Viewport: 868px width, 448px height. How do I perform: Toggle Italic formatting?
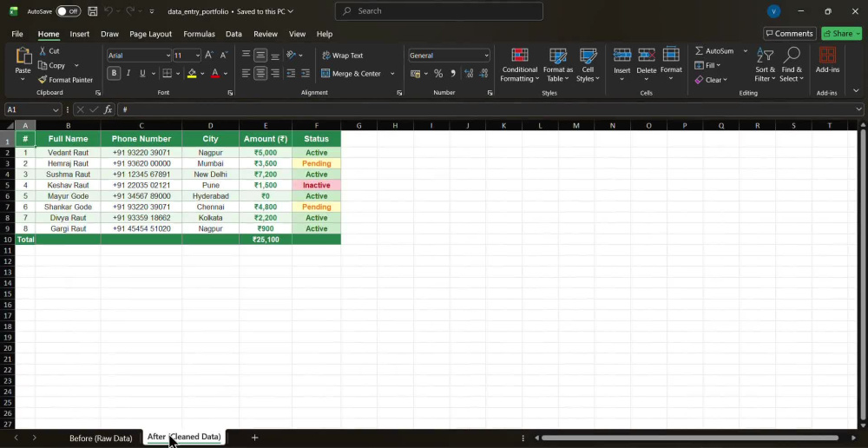click(128, 73)
